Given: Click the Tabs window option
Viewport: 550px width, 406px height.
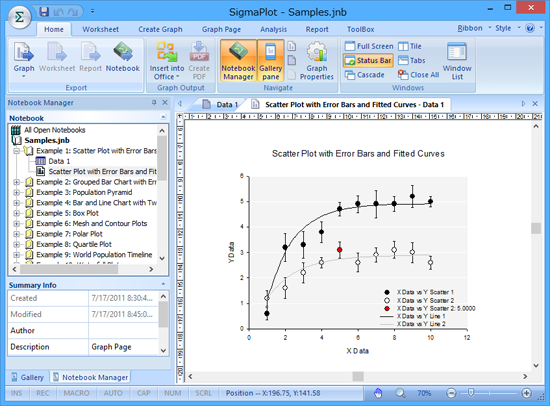Looking at the screenshot, I should click(x=411, y=60).
